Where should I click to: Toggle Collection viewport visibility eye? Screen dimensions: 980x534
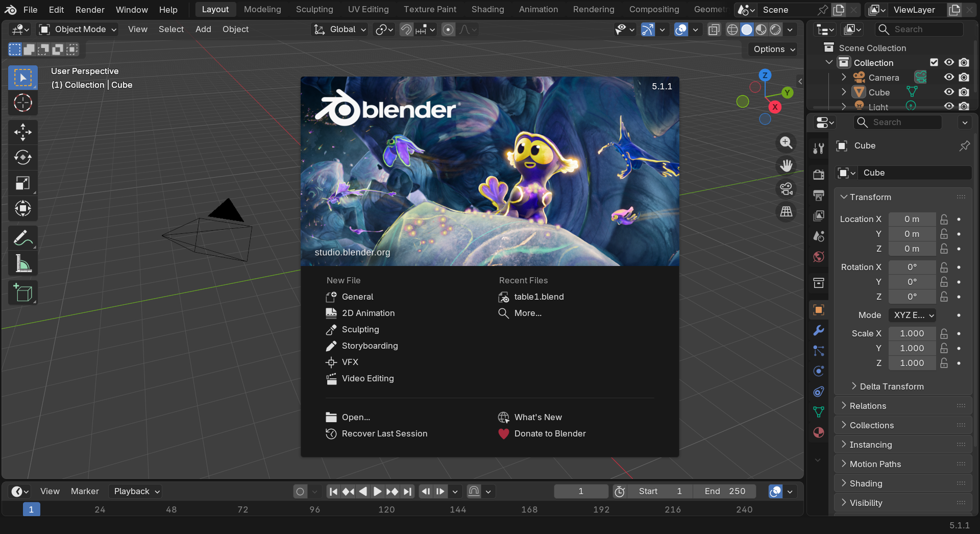pos(949,62)
